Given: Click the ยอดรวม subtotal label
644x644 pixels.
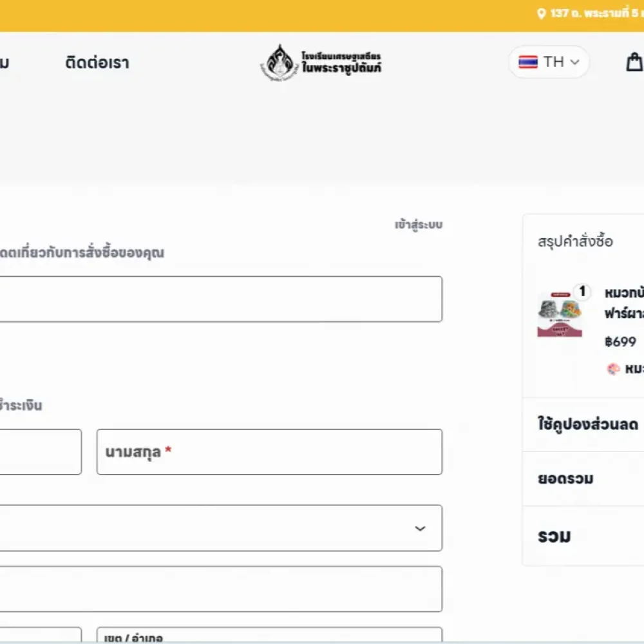Looking at the screenshot, I should 565,479.
